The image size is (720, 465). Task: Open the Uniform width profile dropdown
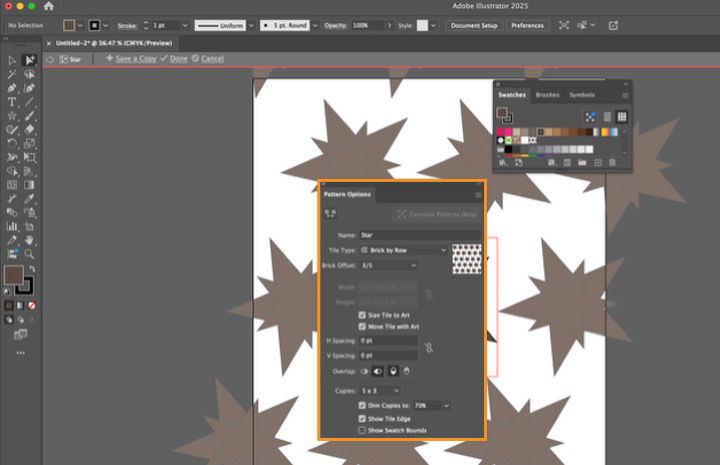(251, 26)
